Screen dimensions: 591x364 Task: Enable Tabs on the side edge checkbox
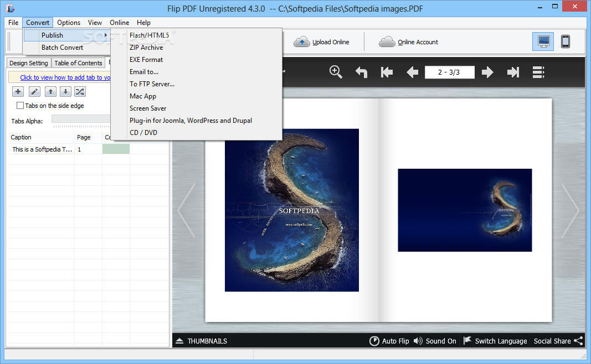pyautogui.click(x=20, y=106)
